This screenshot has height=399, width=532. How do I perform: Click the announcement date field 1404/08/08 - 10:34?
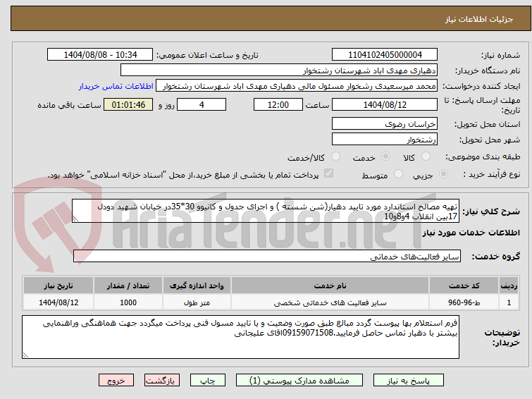(x=100, y=55)
